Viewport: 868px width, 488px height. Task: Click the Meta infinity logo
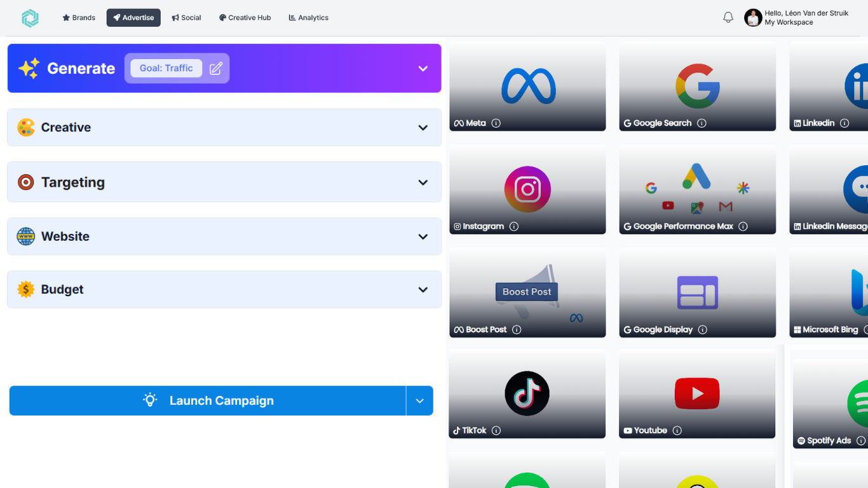pos(529,86)
